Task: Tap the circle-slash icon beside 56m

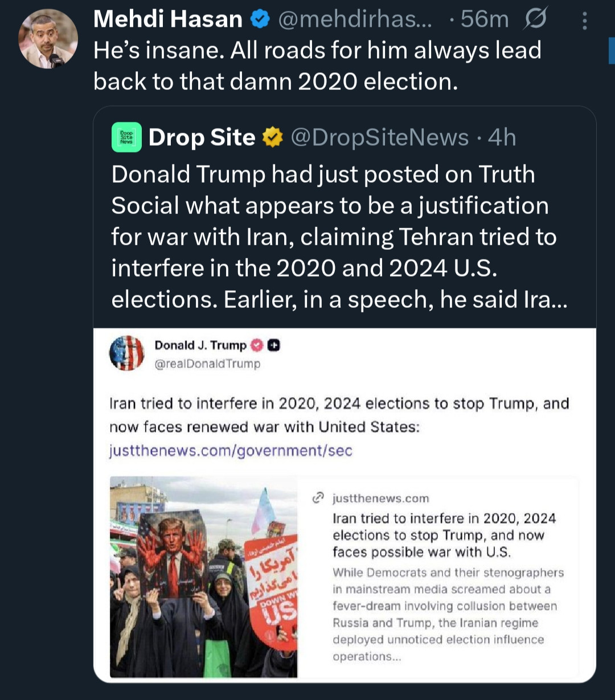Action: [535, 20]
